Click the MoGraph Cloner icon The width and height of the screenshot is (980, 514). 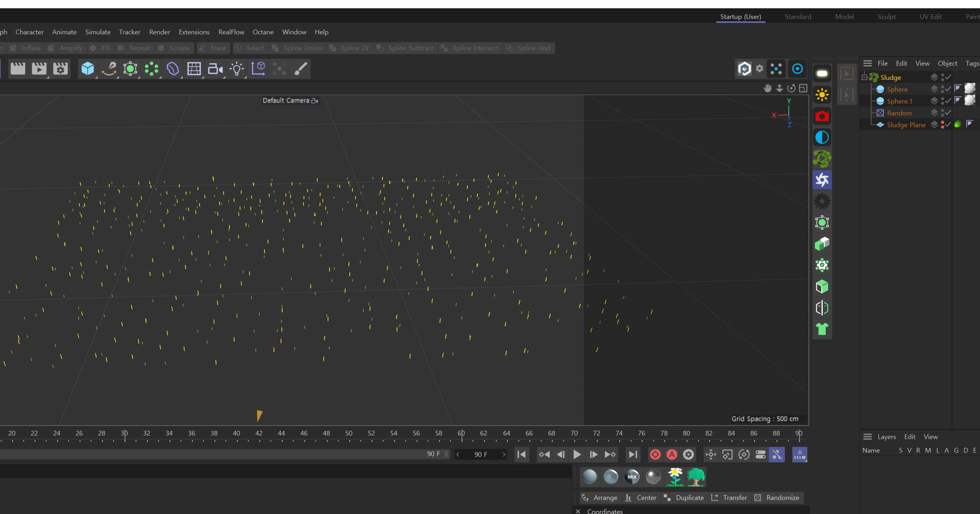pos(151,69)
